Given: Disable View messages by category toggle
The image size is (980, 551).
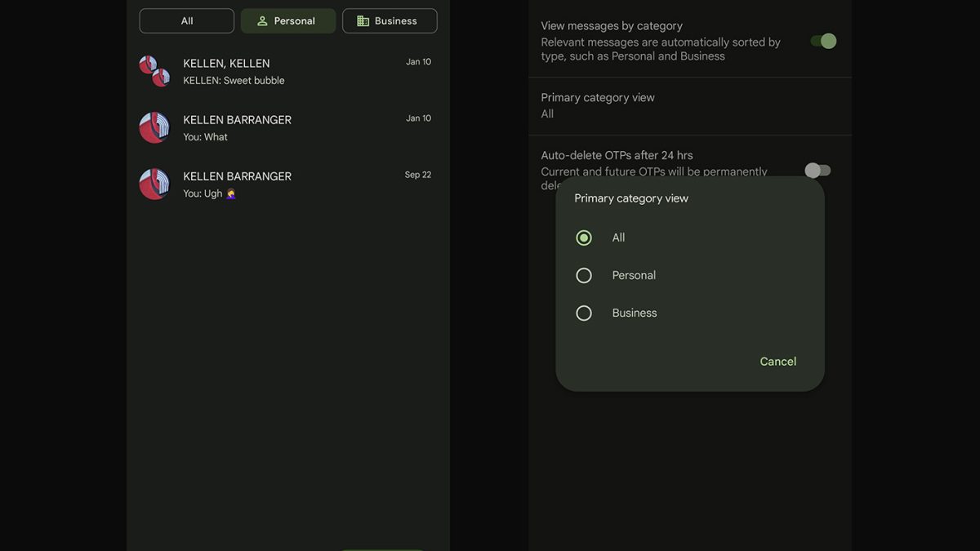Looking at the screenshot, I should pos(823,41).
